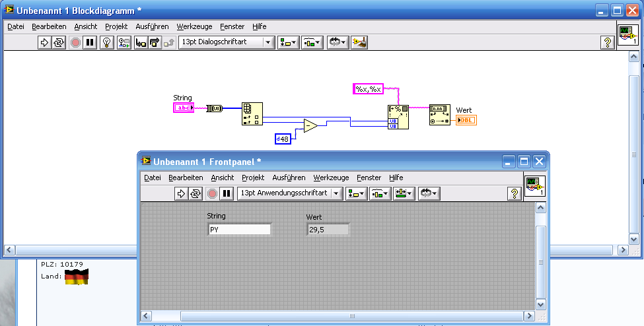This screenshot has height=326, width=644.
Task: Abort execution button in Frontpanel toolbar
Action: (x=212, y=193)
